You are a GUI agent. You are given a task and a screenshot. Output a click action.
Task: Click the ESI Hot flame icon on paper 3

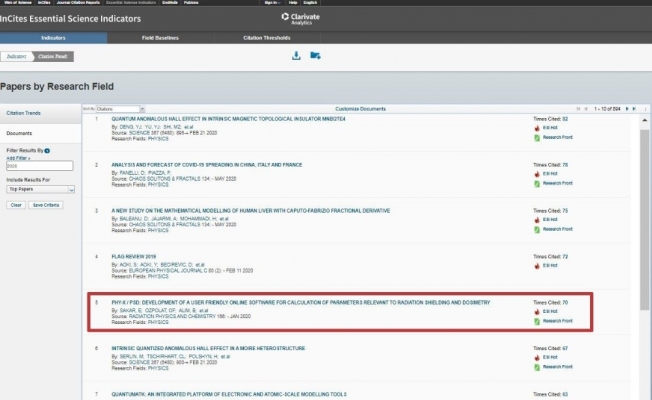point(537,221)
